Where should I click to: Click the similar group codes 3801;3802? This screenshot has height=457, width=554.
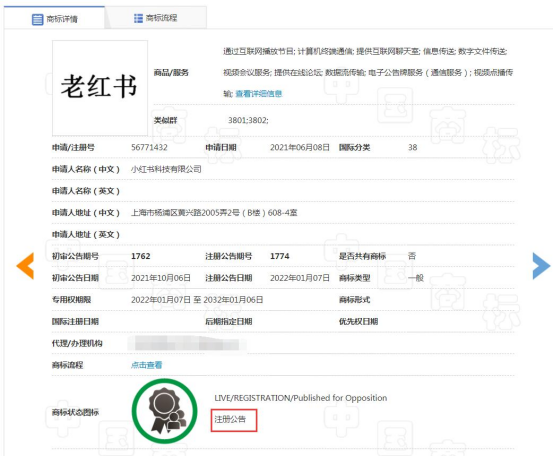[248, 120]
